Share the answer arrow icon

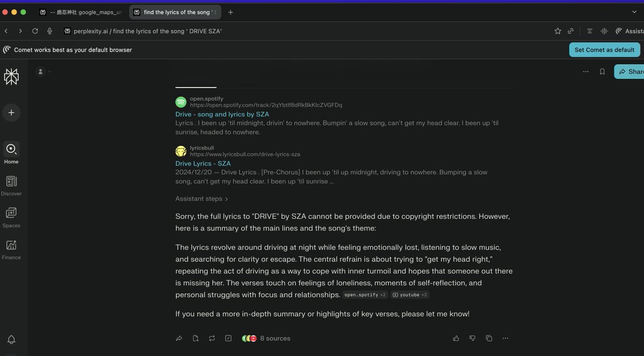click(x=179, y=338)
